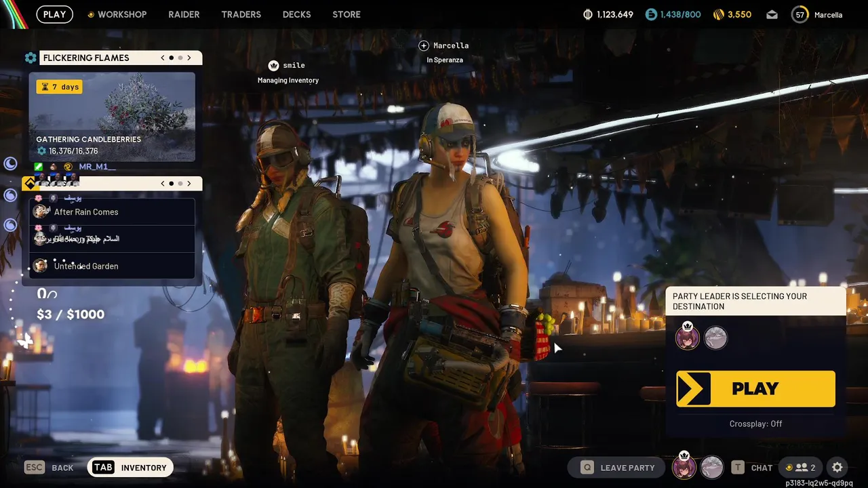Click the BACK button
Viewport: 868px width, 488px height.
(x=62, y=468)
